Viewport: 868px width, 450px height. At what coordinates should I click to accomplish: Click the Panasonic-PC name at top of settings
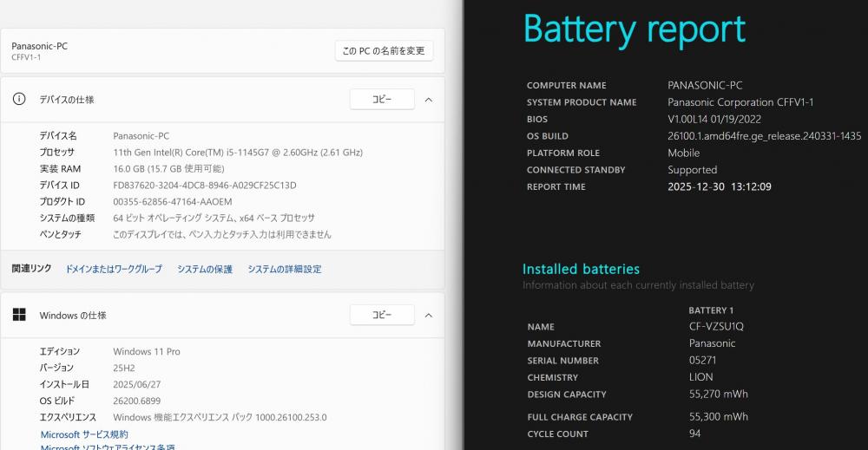pos(40,46)
